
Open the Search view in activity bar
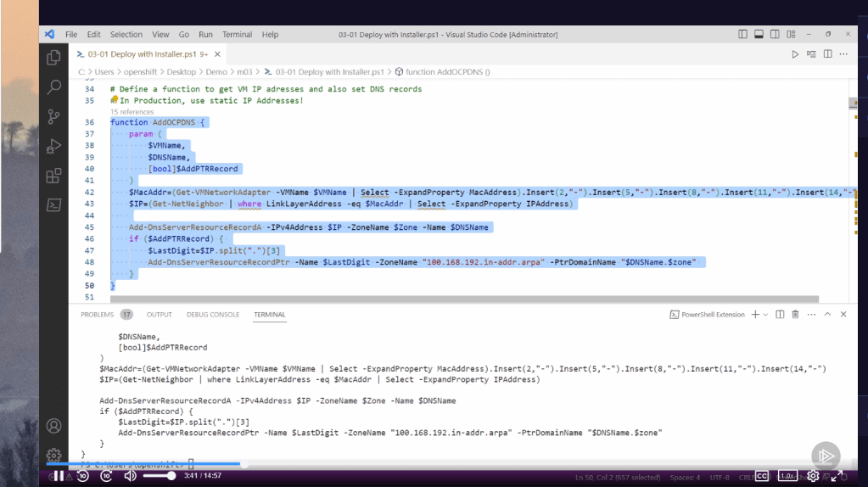53,87
